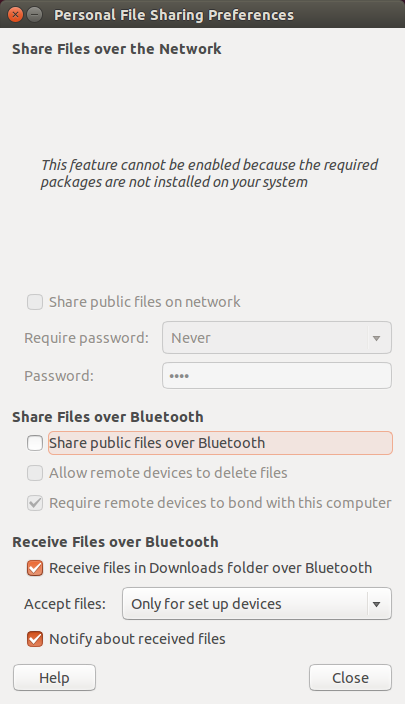Image resolution: width=405 pixels, height=704 pixels.
Task: Click the arrow on the Accept files combo box
Action: pos(377,604)
